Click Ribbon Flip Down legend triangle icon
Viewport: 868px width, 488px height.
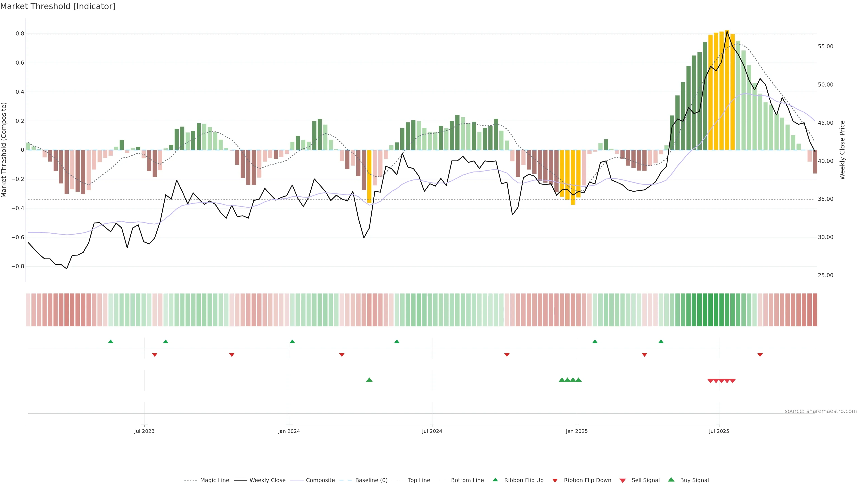pos(555,481)
